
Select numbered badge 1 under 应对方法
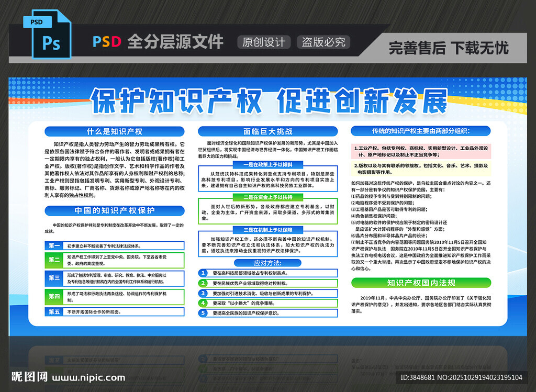click(x=204, y=272)
